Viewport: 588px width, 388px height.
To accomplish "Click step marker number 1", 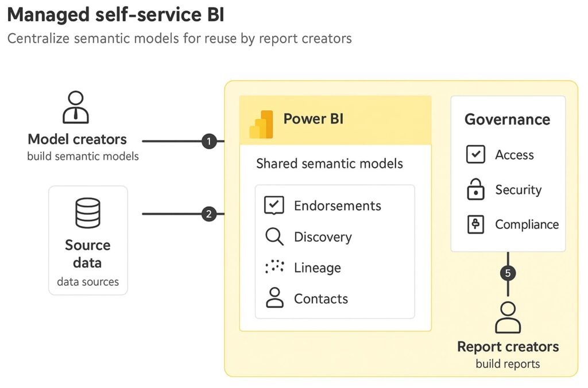I will 209,141.
